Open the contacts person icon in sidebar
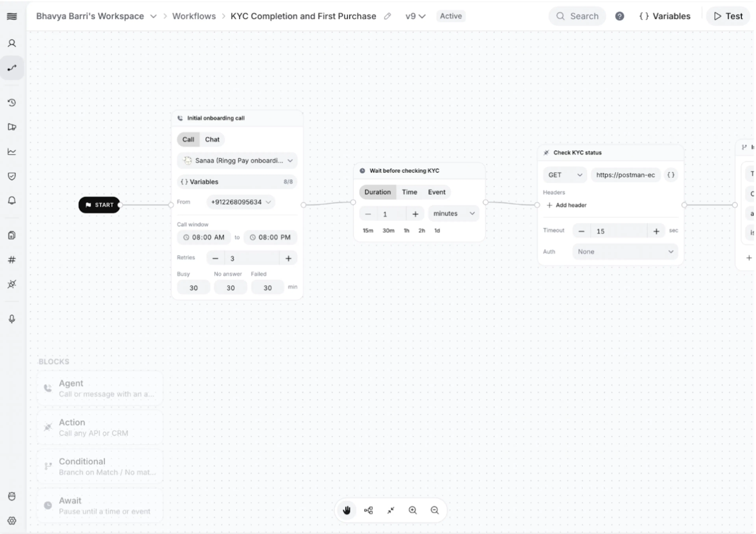Screen dimensions: 756x534 [12, 43]
